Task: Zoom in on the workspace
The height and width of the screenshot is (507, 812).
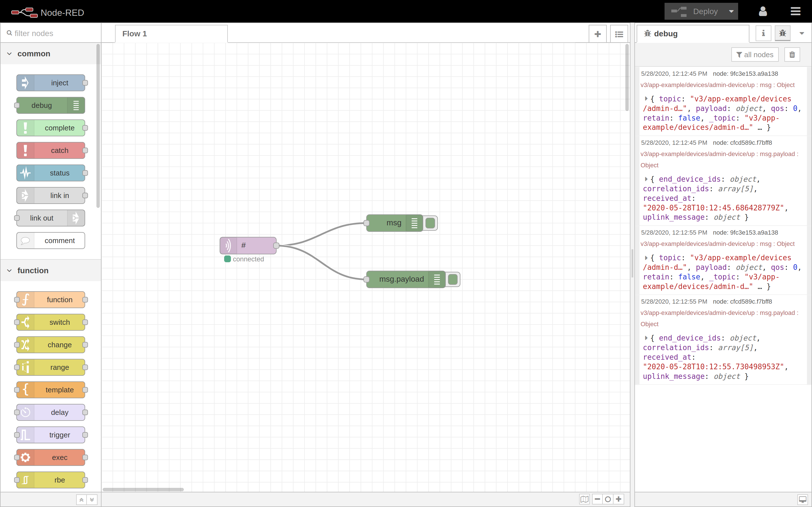Action: click(619, 499)
